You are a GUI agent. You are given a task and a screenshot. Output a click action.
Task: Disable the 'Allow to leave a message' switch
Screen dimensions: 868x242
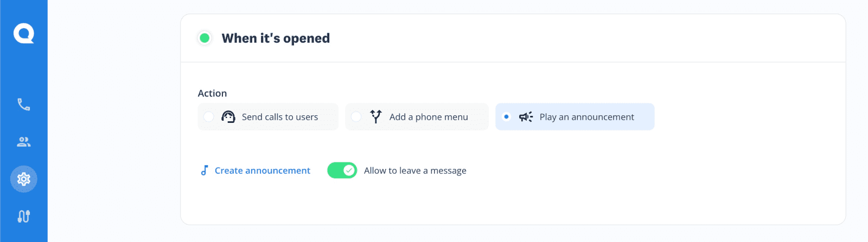coord(342,171)
